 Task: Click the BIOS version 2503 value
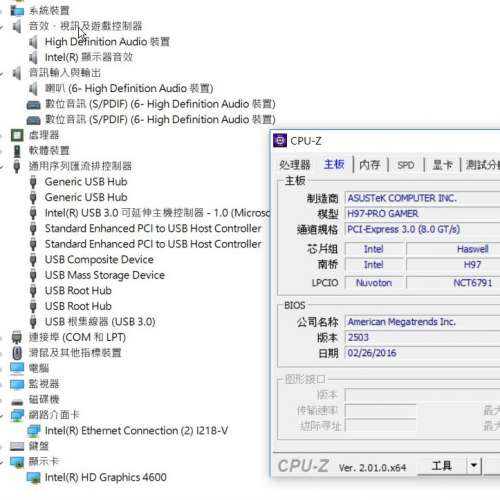358,337
